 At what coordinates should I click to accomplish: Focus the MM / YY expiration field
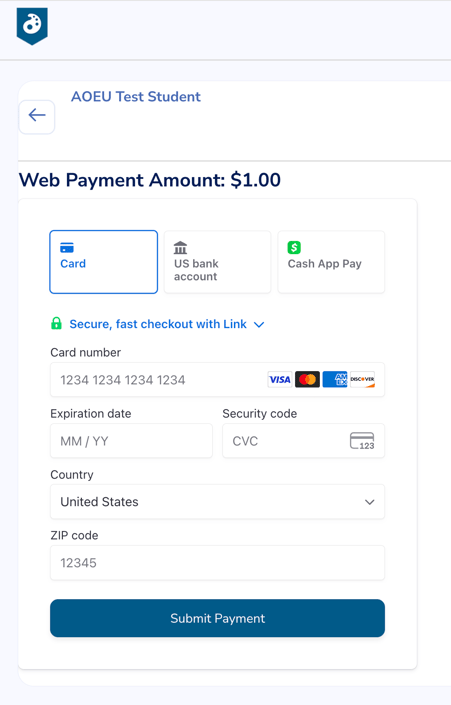click(131, 441)
